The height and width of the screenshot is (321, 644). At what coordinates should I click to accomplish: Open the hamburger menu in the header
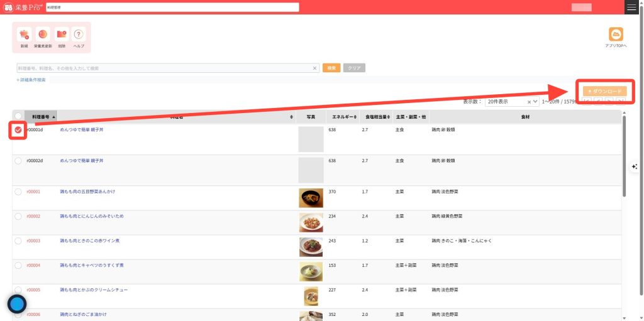pyautogui.click(x=631, y=7)
